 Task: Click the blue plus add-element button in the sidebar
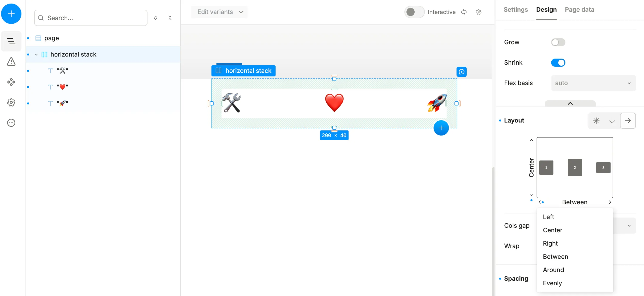coord(11,14)
